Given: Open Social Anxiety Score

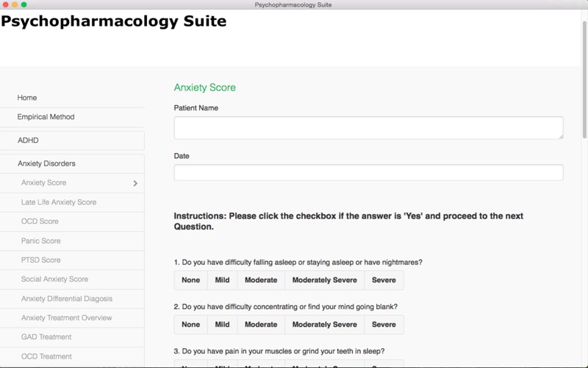Looking at the screenshot, I should click(x=55, y=280).
